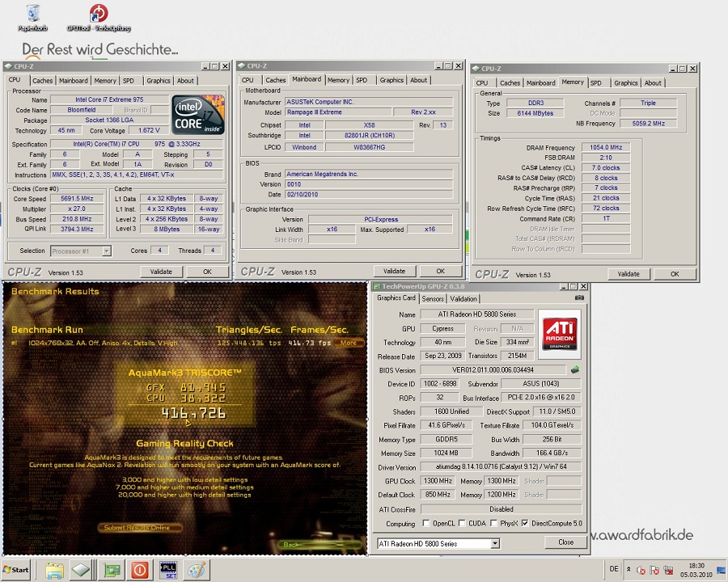Click the Rampage III Extreme model field
Screen dimensions: 728x582
tap(338, 112)
